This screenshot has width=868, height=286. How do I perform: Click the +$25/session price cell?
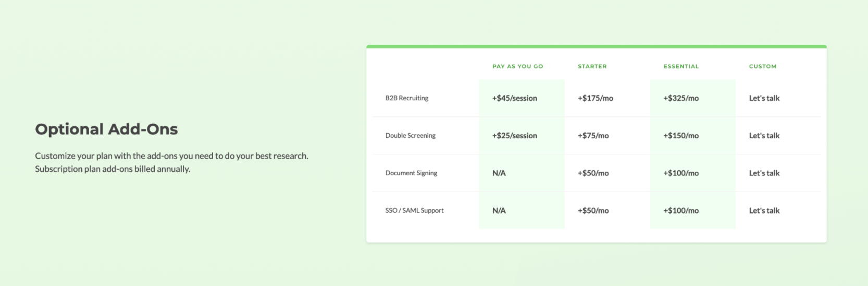[x=515, y=136]
